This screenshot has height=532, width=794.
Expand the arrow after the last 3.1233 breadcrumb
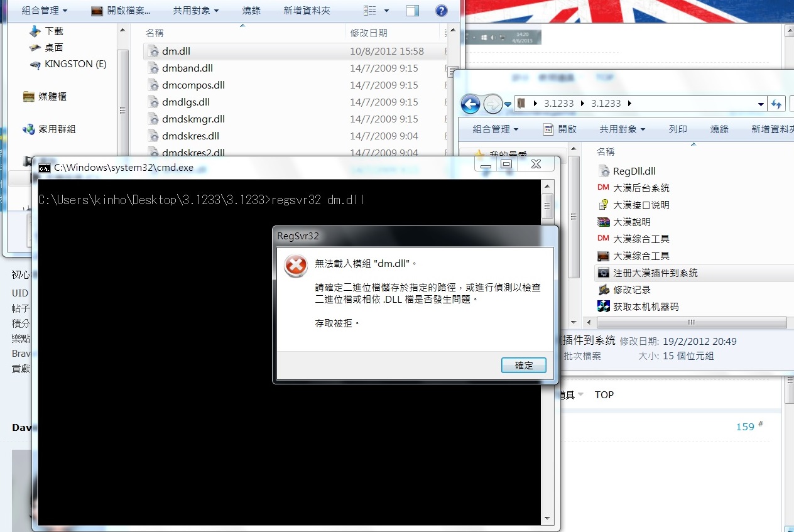[629, 104]
